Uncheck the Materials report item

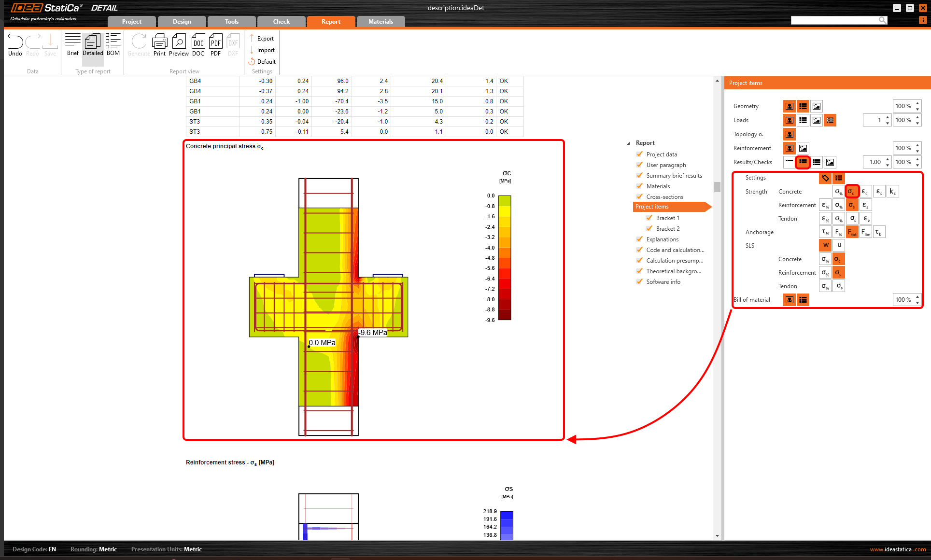coord(640,186)
